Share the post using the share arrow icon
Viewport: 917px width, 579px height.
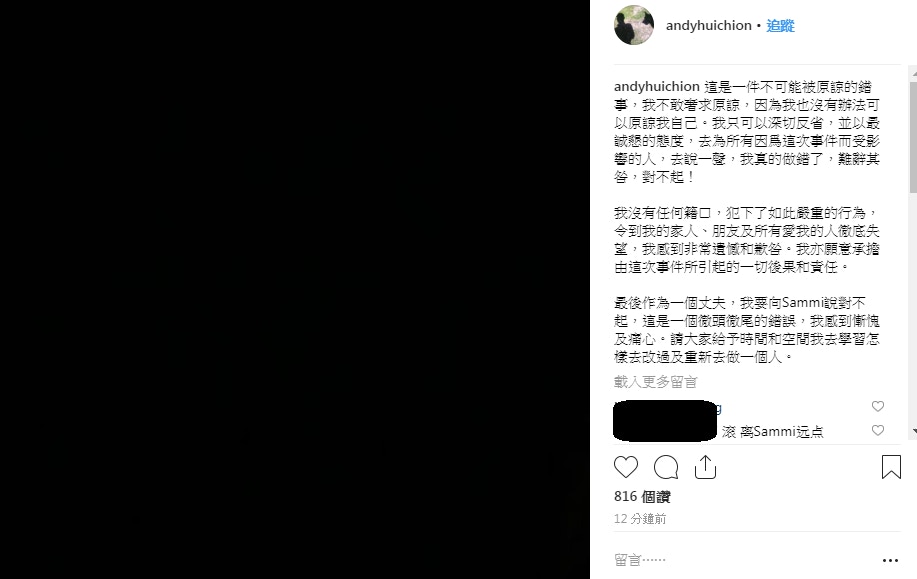click(705, 467)
